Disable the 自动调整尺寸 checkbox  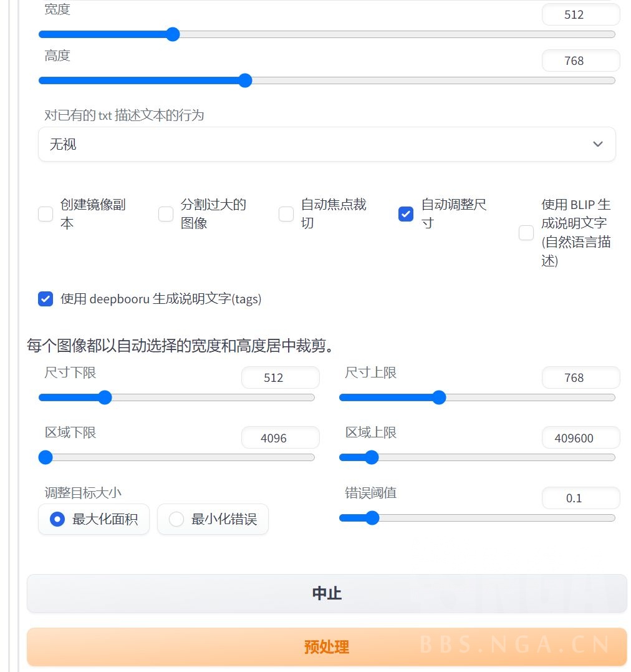[x=405, y=214]
